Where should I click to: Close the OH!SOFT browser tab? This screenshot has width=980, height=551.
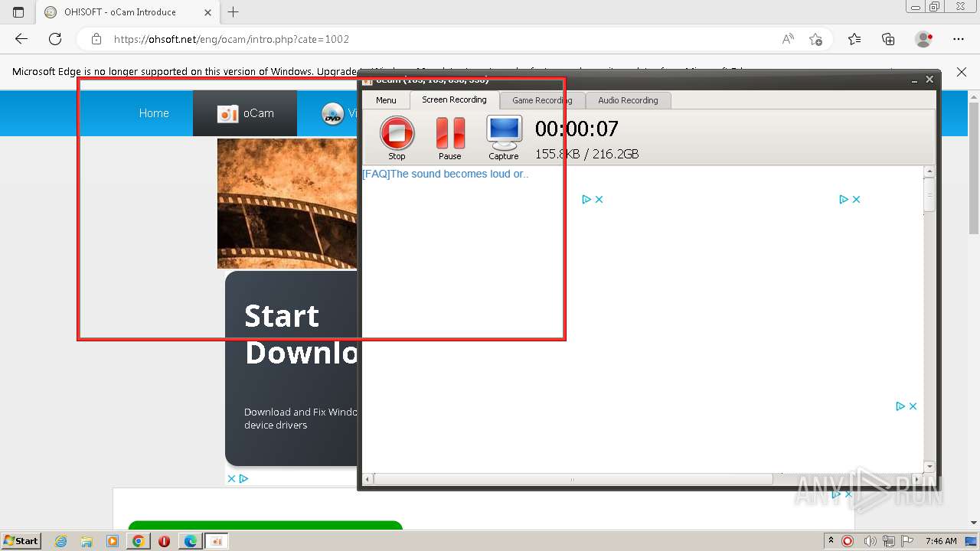(x=208, y=12)
